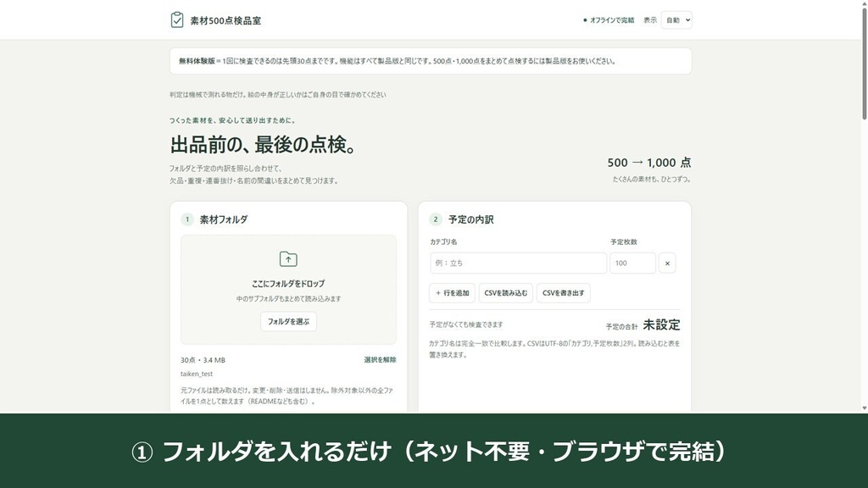868x488 pixels.
Task: Click the folder upload icon in the drop zone
Action: click(288, 259)
